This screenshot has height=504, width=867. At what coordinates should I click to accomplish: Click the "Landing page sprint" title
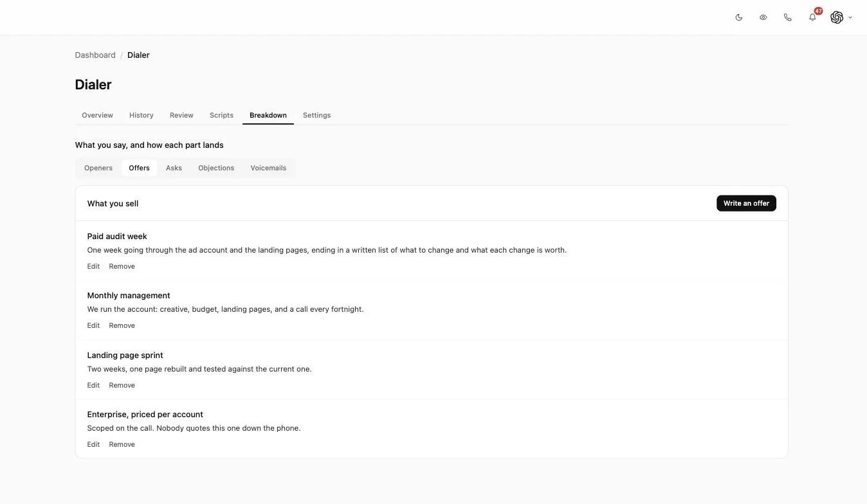point(125,355)
